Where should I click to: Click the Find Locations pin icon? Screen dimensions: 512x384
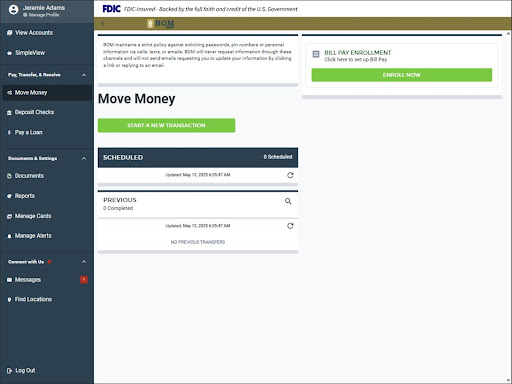pos(9,300)
